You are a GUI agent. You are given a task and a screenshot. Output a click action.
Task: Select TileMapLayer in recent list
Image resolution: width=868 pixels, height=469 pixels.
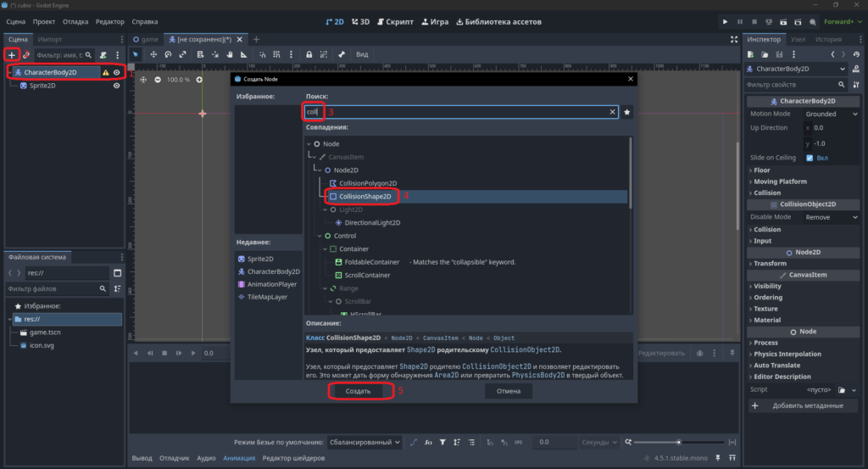263,297
